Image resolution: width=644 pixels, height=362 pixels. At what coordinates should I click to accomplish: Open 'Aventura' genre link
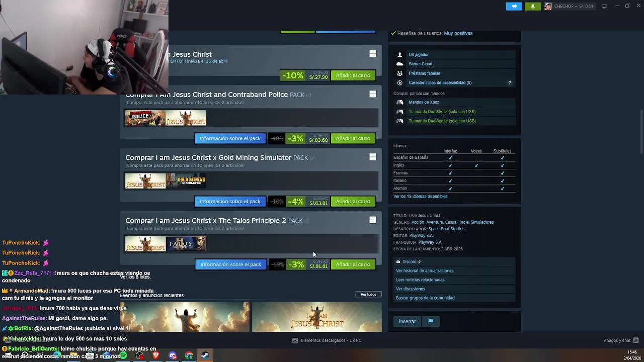(435, 222)
